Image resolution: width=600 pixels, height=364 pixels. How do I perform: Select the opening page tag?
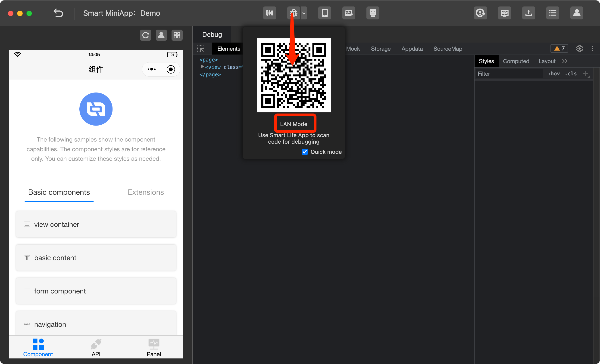pos(209,60)
